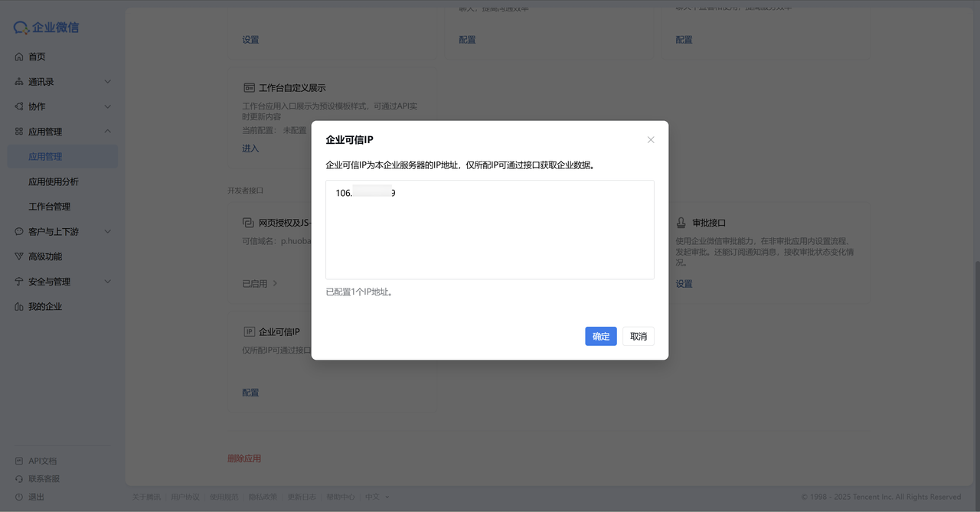Expand the 通讯录 menu chevron

tap(107, 82)
